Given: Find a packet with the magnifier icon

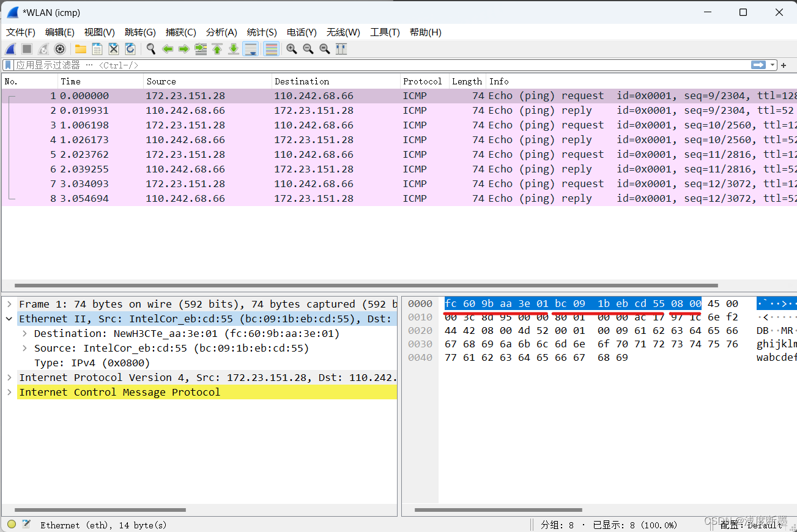Looking at the screenshot, I should pos(150,49).
